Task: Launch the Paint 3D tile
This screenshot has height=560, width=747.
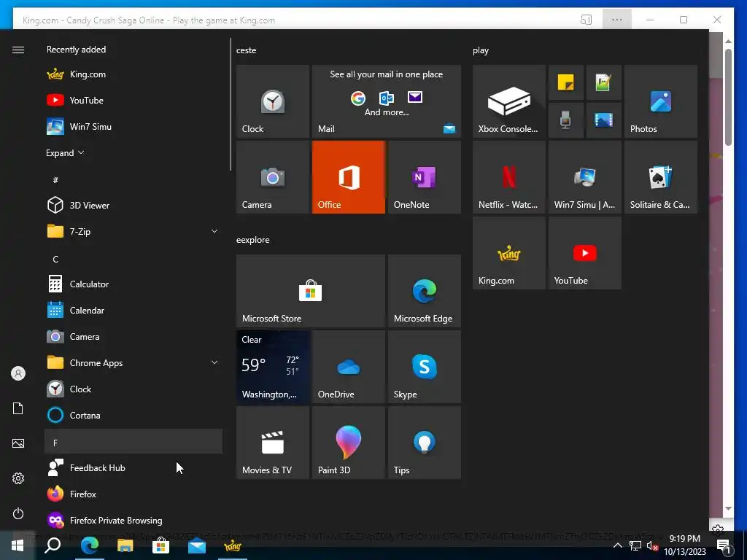Action: tap(348, 443)
